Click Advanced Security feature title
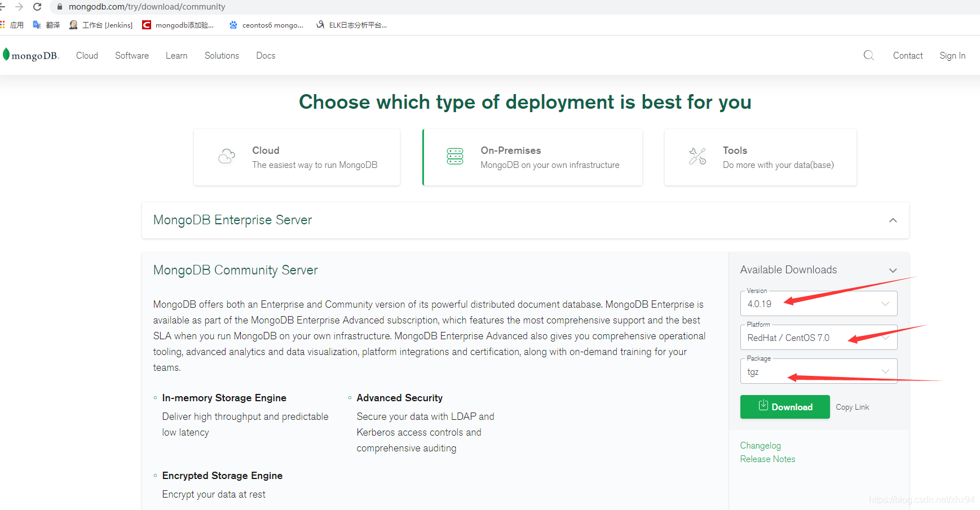 399,398
